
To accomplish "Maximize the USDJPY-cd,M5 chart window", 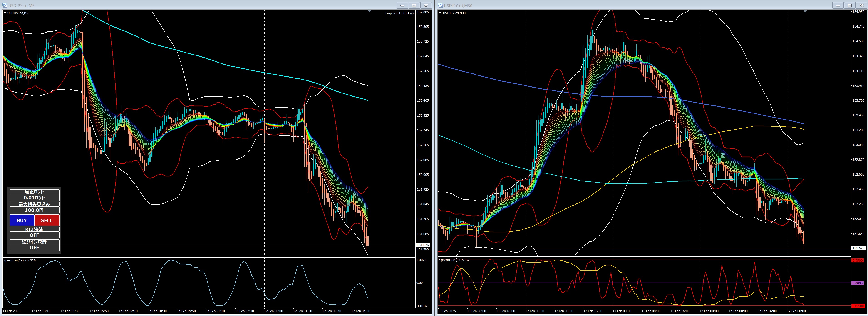I will (414, 5).
